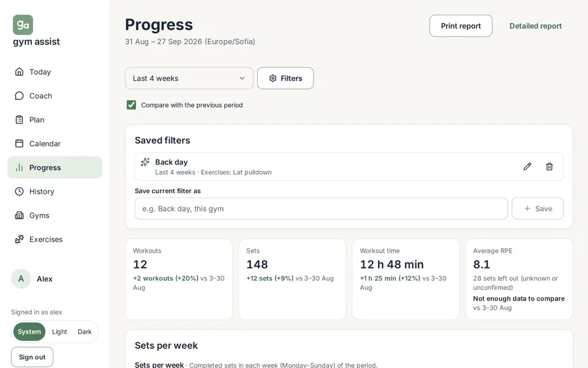Click the Not enough data to compare text
The height and width of the screenshot is (368, 588).
pyautogui.click(x=519, y=299)
